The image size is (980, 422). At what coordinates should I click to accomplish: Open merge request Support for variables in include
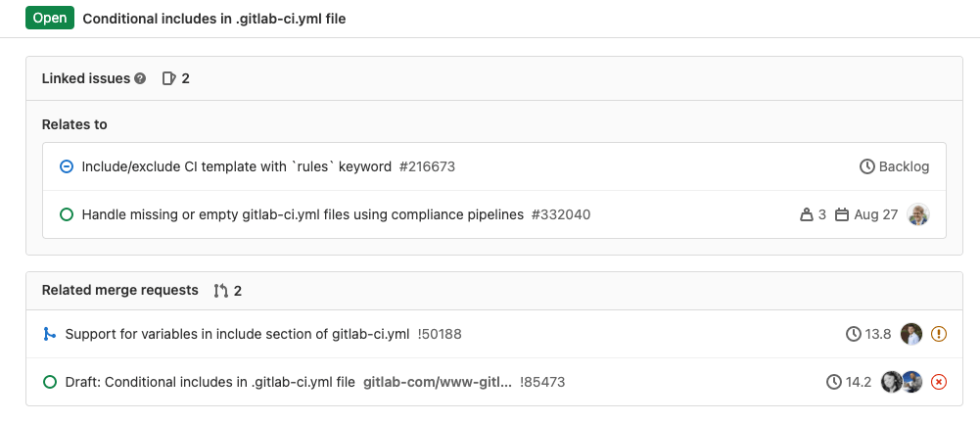coord(238,335)
